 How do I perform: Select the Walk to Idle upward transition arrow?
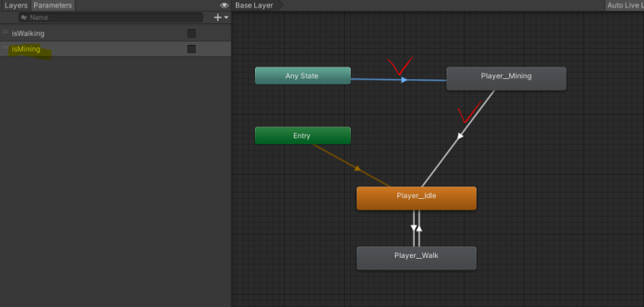point(419,228)
